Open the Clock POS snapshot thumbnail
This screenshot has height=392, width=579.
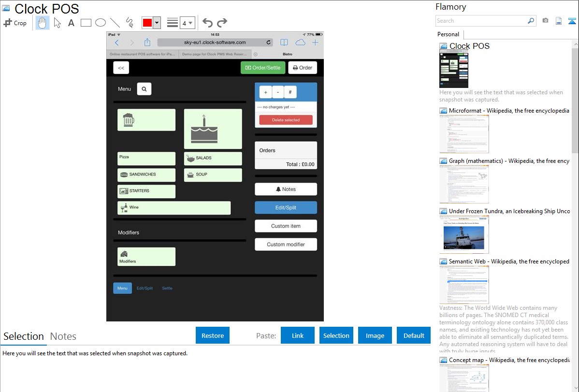(454, 70)
